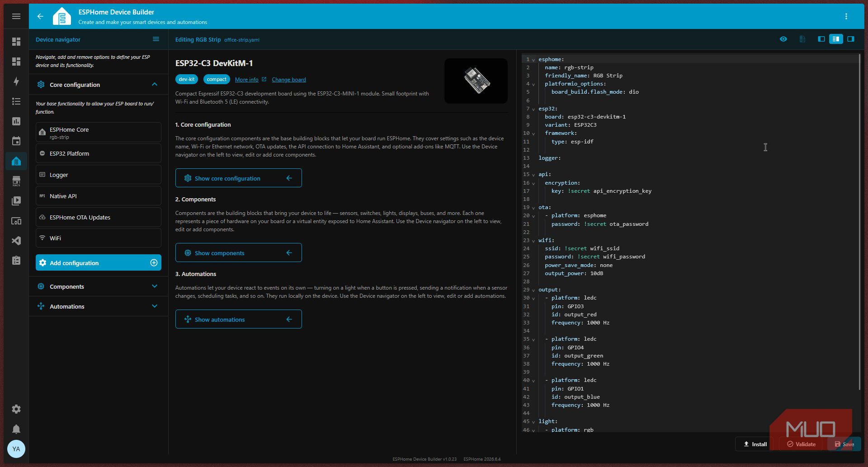Fold the wifi block at line 23
Screen dimensions: 868x467
(533, 241)
